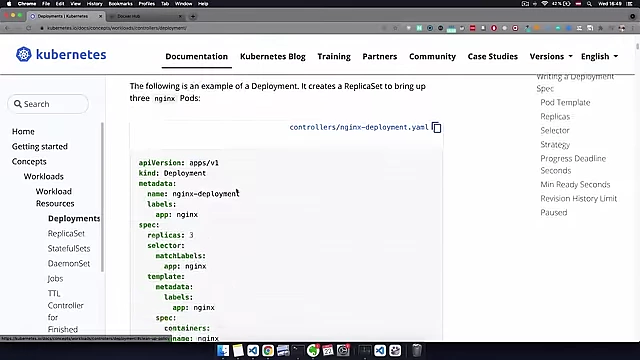Click the search magnifier icon
The image size is (640, 360).
coord(18,104)
